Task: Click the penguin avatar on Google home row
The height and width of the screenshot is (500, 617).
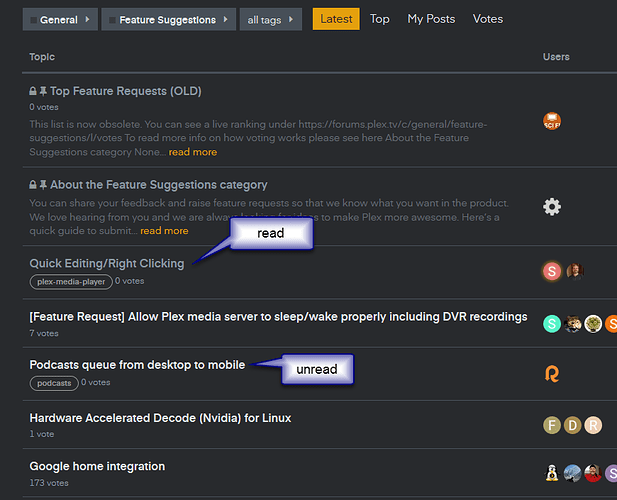Action: [x=552, y=473]
